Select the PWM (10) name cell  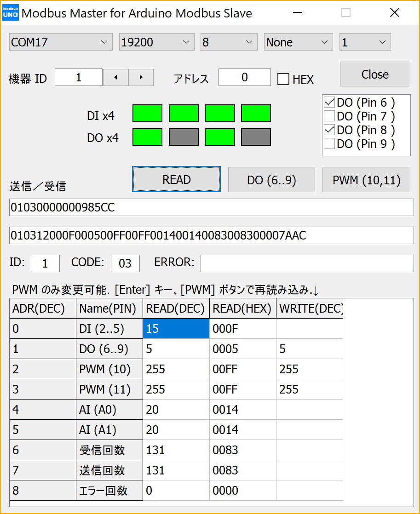pyautogui.click(x=109, y=369)
